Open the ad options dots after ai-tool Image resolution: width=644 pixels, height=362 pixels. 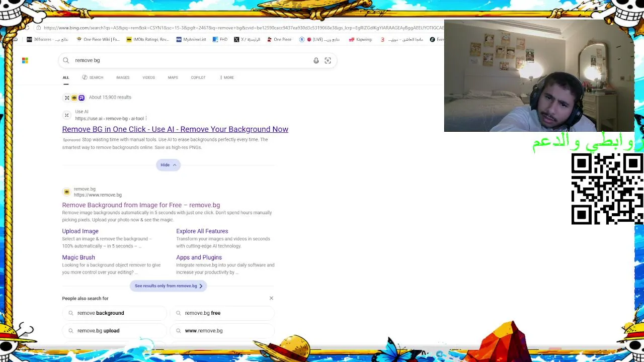point(146,119)
